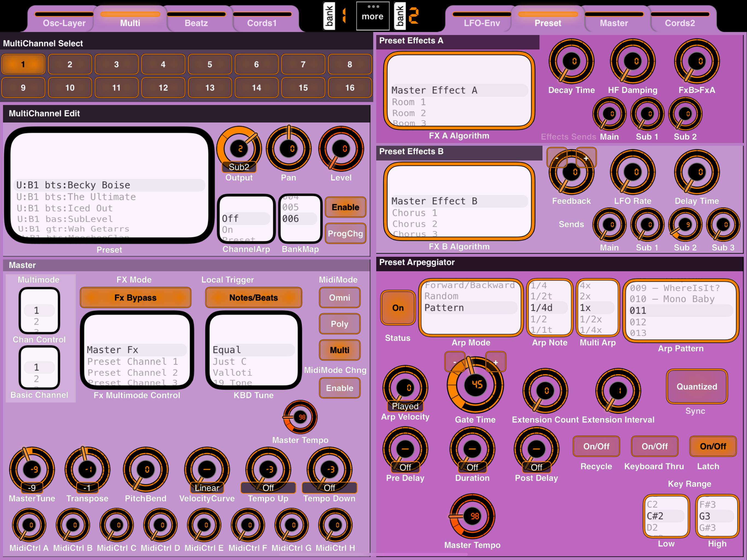
Task: Click the Sub2 Output knob
Action: 239,148
